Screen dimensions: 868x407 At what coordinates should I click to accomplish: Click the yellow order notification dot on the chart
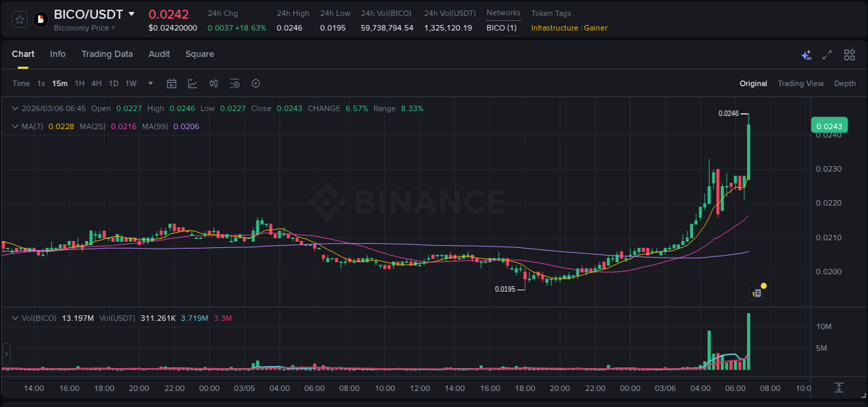[x=764, y=286]
